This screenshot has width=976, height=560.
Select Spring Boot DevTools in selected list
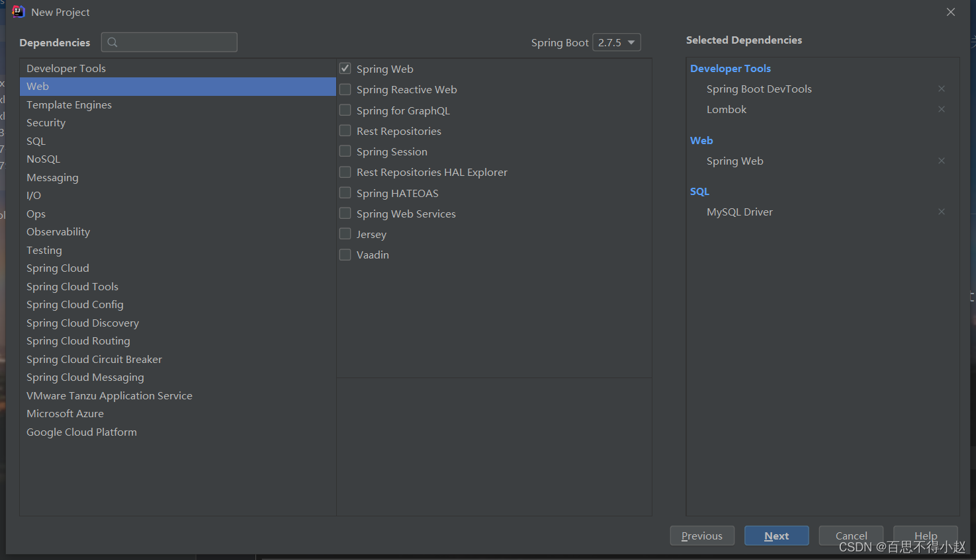pos(759,89)
